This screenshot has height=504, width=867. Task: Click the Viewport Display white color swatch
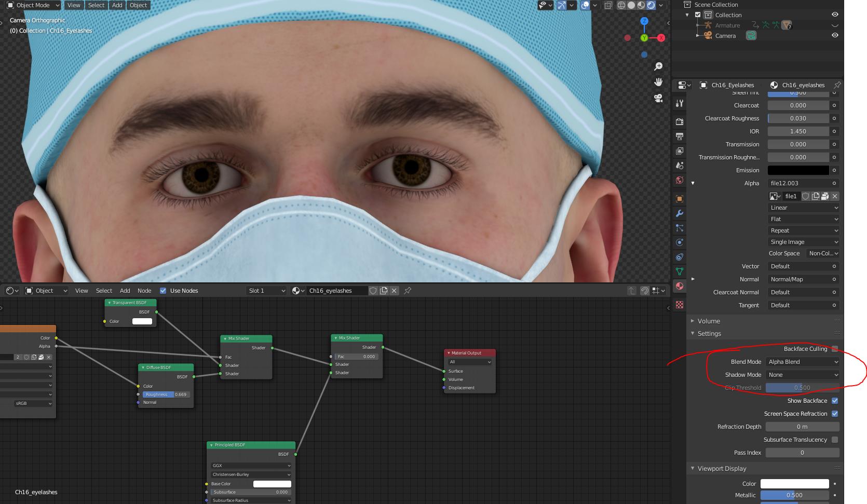click(795, 484)
